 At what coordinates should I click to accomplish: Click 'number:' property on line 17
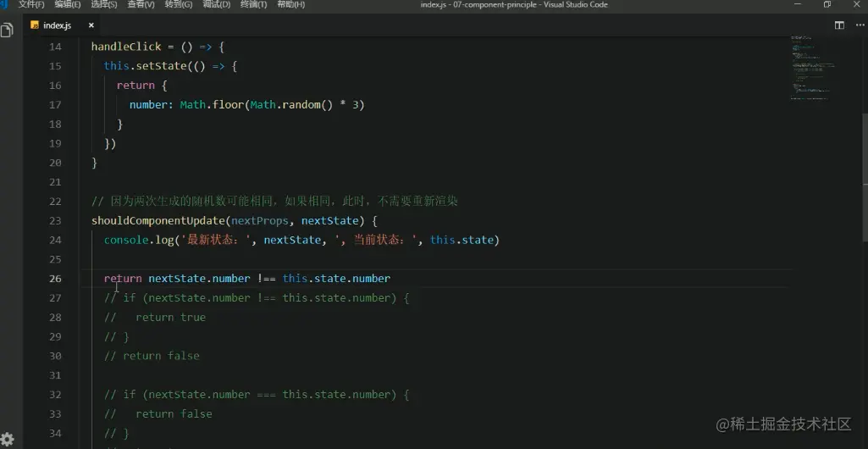pyautogui.click(x=151, y=105)
